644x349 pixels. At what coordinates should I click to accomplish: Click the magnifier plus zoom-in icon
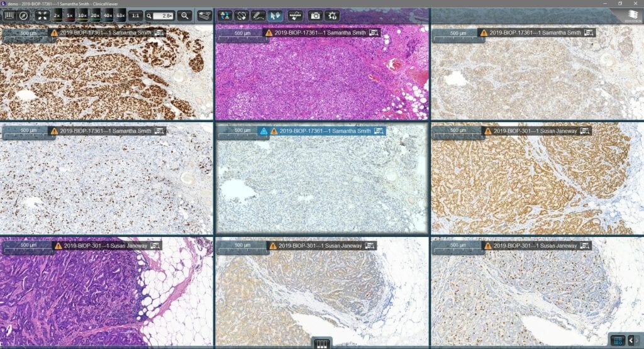pos(185,16)
